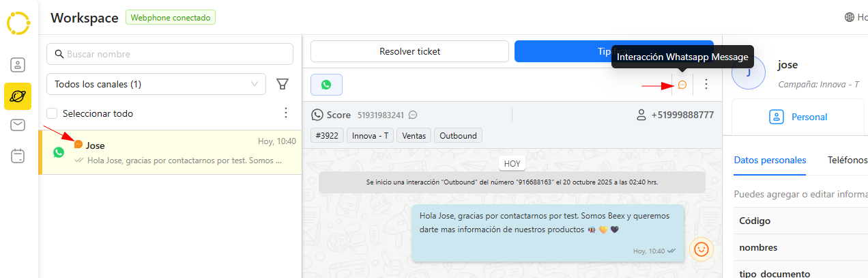Open the calendar icon in the left sidebar
The width and height of the screenshot is (868, 278).
18,156
